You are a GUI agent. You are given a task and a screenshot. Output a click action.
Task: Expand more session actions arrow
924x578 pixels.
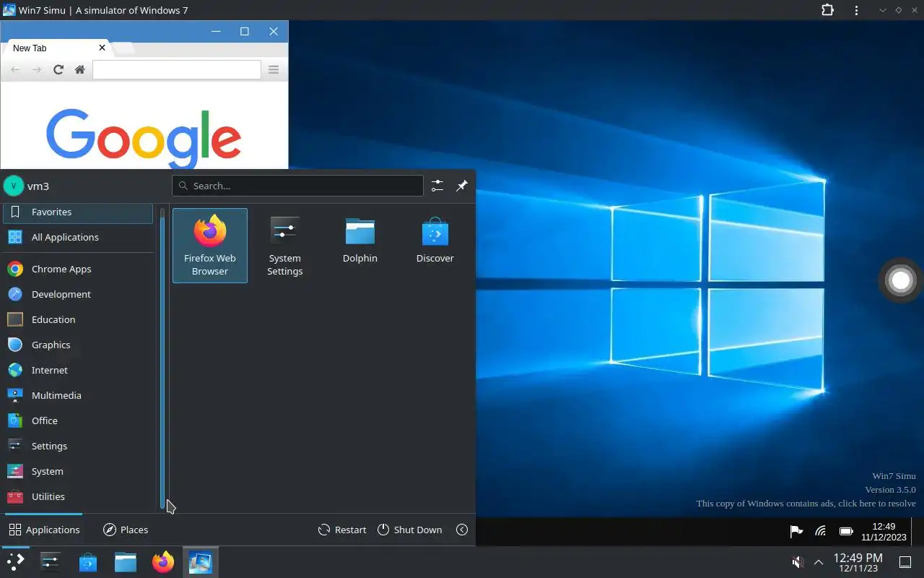pos(462,530)
